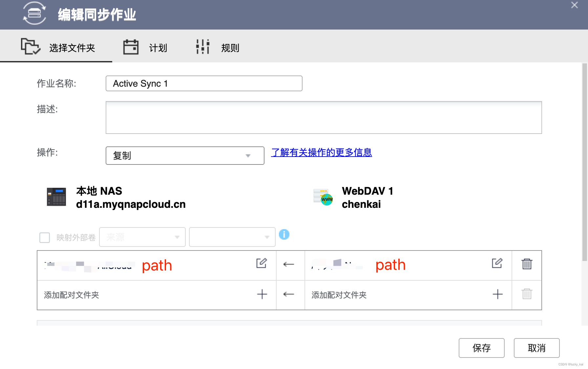Open the 來源 dropdown
588x369 pixels.
[142, 237]
